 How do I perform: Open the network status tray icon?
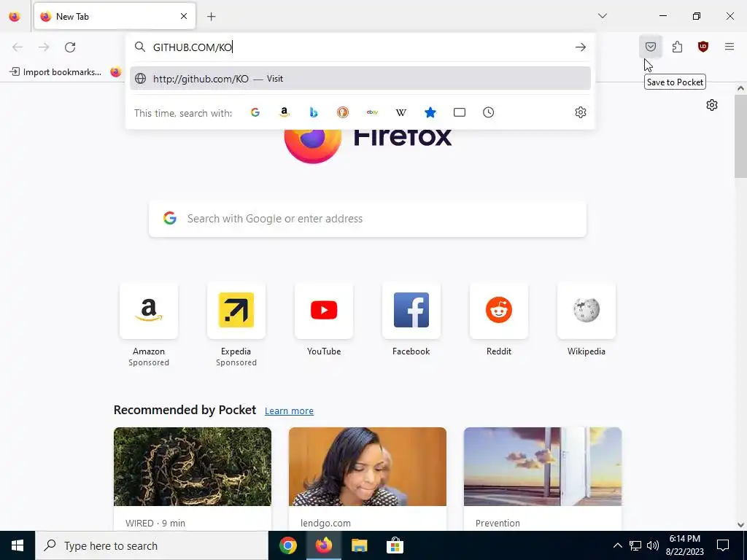pyautogui.click(x=635, y=545)
